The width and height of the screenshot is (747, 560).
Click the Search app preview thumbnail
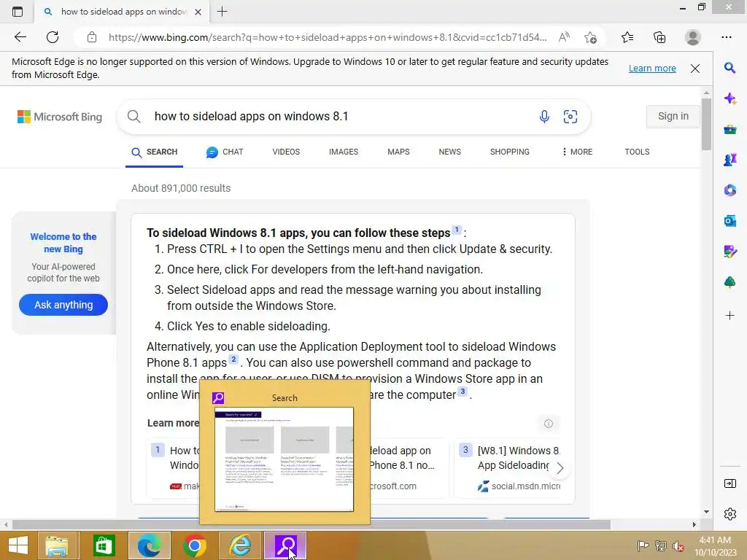point(285,459)
